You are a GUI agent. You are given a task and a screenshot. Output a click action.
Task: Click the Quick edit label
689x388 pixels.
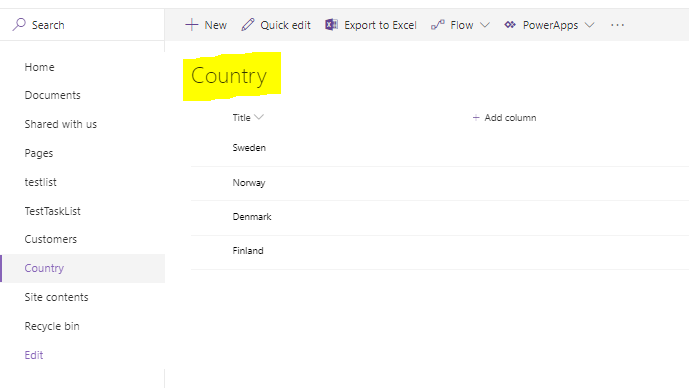pos(285,25)
